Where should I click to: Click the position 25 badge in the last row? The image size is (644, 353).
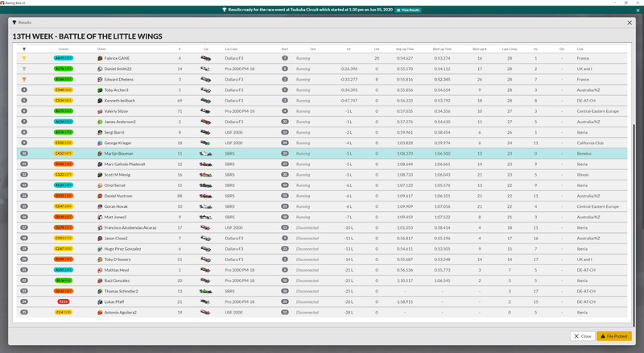pyautogui.click(x=24, y=312)
